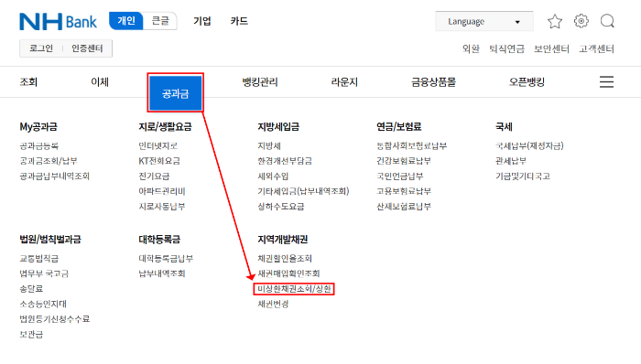Open 국세납부(재정자금)
641x364 pixels.
tap(529, 145)
